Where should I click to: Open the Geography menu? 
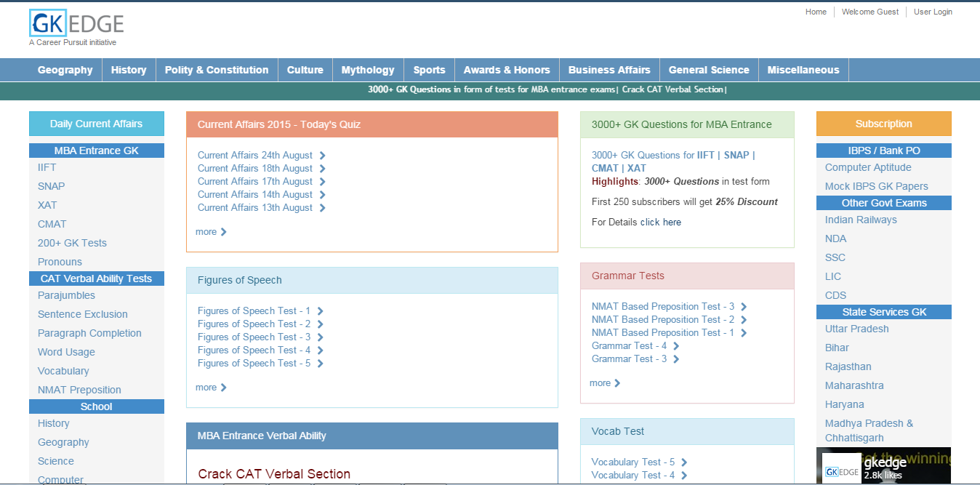pos(65,70)
